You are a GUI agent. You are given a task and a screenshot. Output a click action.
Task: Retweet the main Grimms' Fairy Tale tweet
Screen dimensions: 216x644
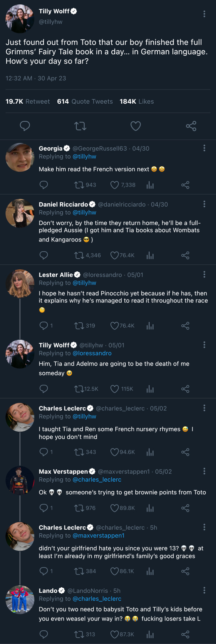pos(80,126)
